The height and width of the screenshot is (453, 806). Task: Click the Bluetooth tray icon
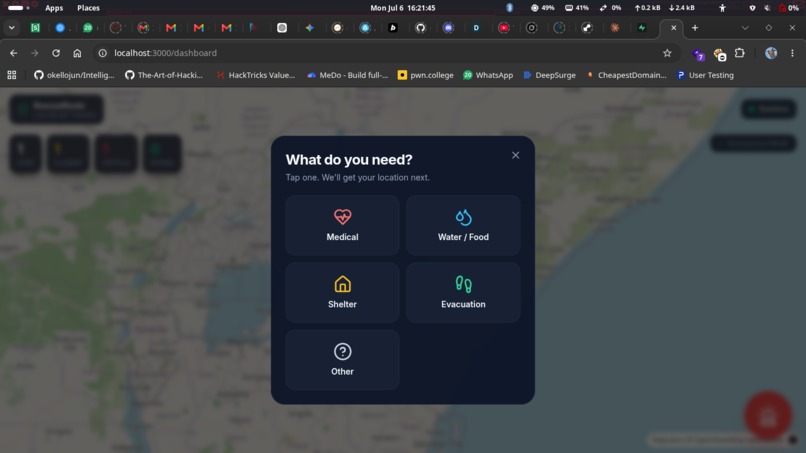(x=509, y=8)
